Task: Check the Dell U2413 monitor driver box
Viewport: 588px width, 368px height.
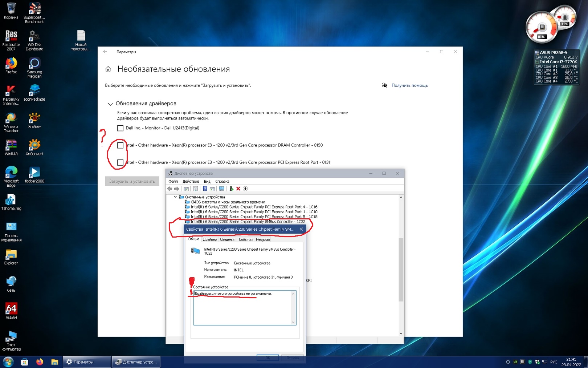Action: 120,128
